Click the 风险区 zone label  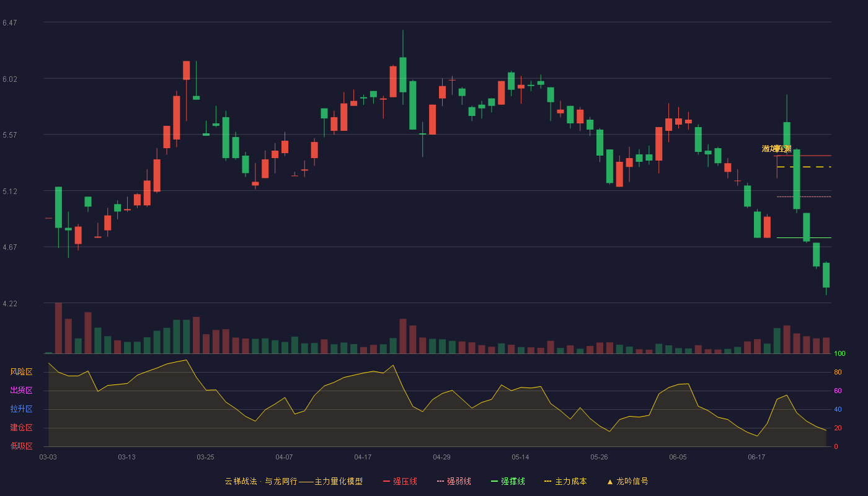point(21,372)
